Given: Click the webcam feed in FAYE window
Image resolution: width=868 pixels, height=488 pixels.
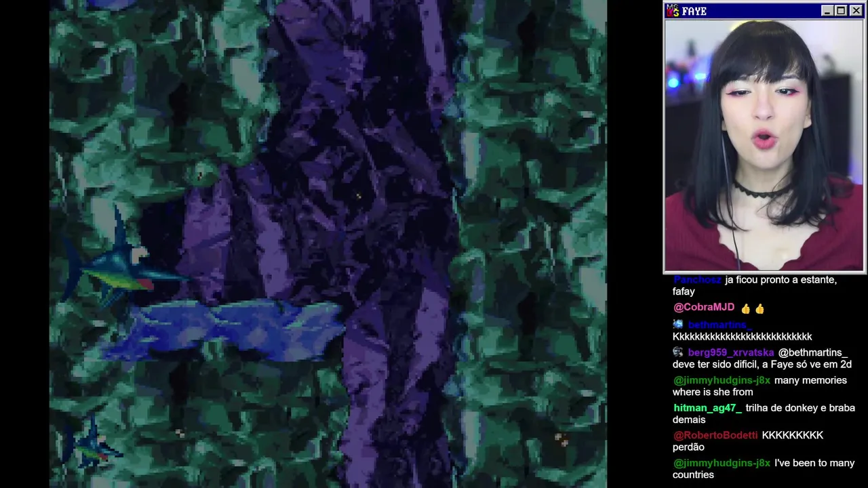Looking at the screenshot, I should coord(764,145).
